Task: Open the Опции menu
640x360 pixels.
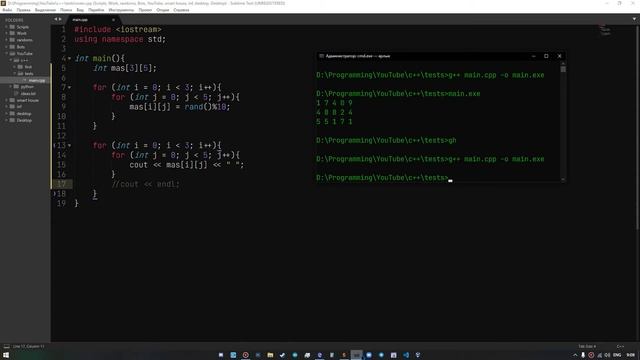Action: pos(162,10)
